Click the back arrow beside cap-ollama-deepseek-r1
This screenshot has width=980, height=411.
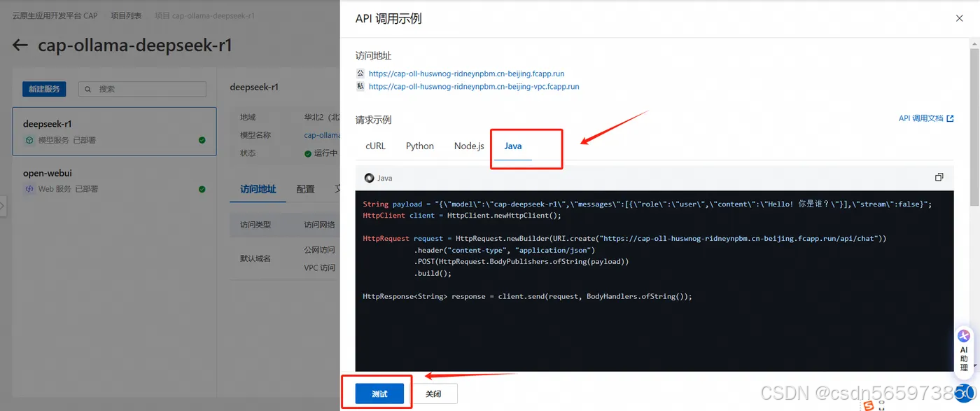click(x=20, y=46)
